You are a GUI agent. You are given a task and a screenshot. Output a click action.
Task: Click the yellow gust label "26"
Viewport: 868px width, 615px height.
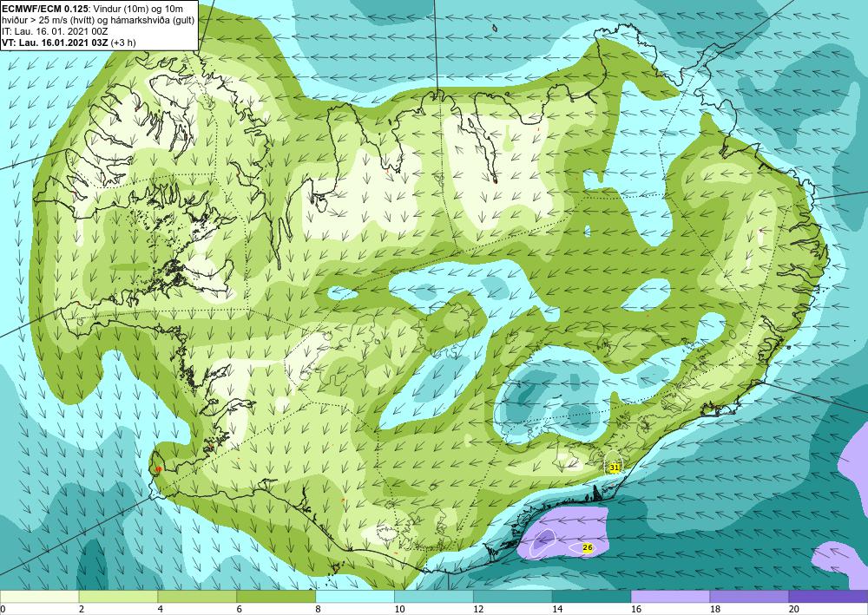[588, 547]
